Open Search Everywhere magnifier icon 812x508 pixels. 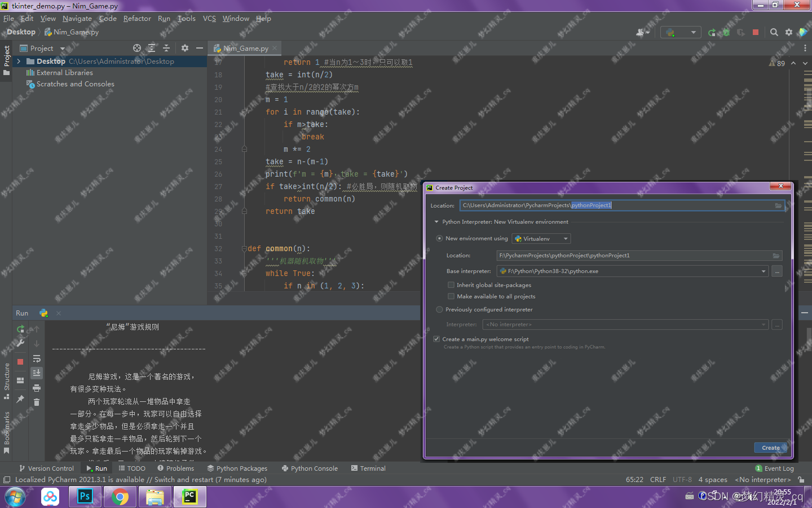tap(774, 32)
